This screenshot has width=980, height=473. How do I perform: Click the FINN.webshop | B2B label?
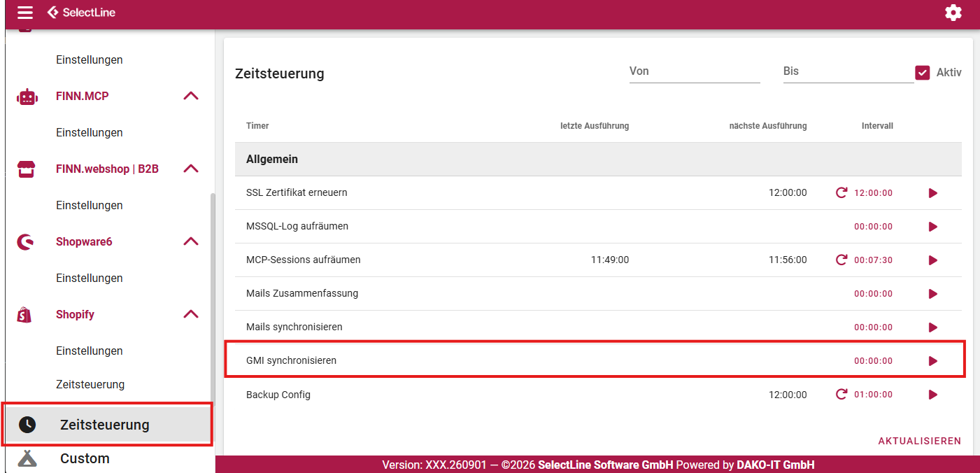[x=107, y=169]
